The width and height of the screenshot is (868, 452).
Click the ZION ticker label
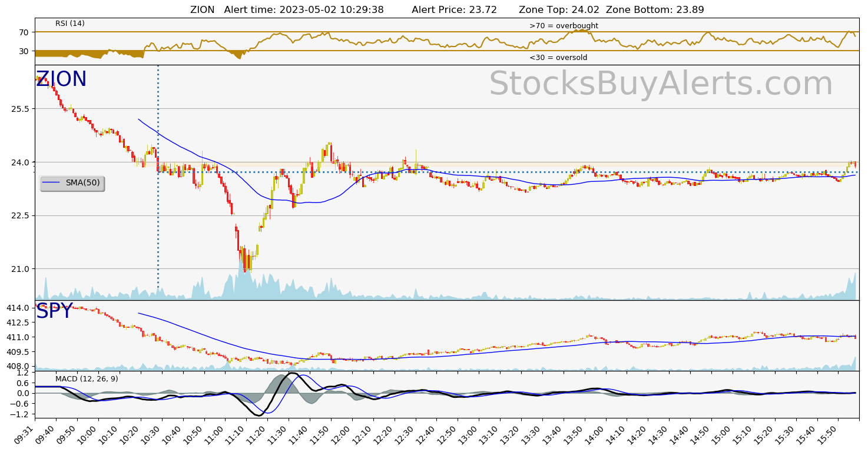pyautogui.click(x=61, y=79)
